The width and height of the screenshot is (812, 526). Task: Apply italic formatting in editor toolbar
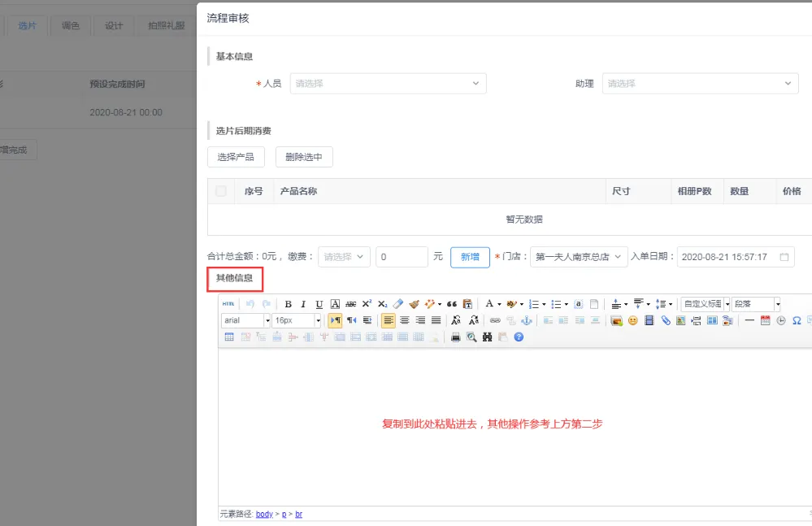tap(303, 304)
